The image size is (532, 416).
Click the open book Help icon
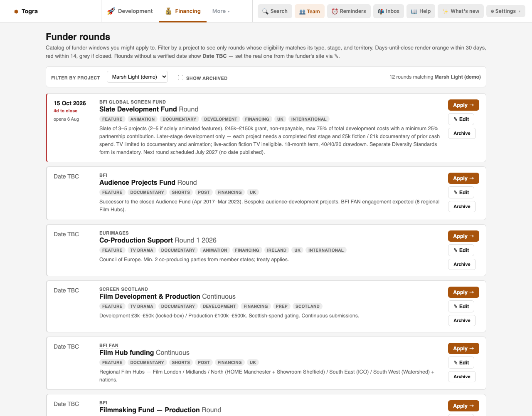[x=414, y=11]
